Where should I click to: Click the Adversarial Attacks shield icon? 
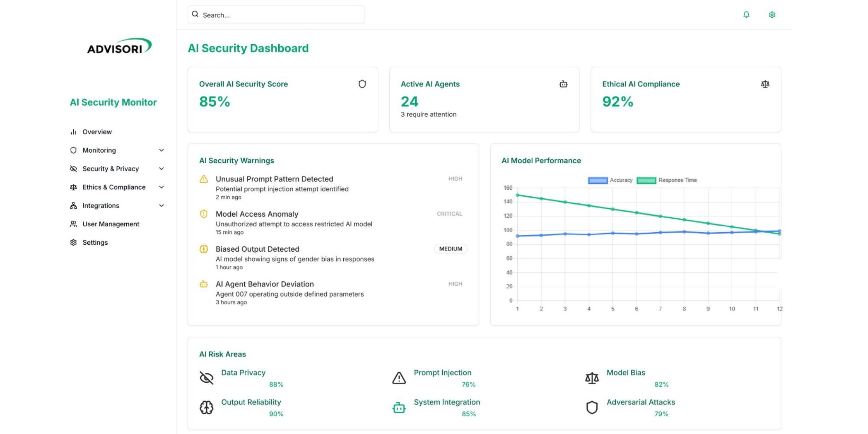(591, 407)
